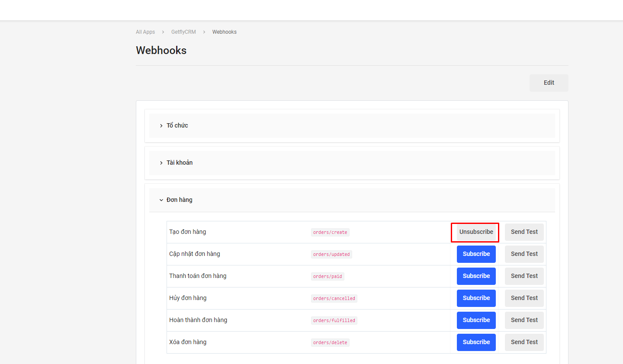Send test for Hoàn thành đơn hàng
The image size is (623, 364).
pyautogui.click(x=524, y=320)
